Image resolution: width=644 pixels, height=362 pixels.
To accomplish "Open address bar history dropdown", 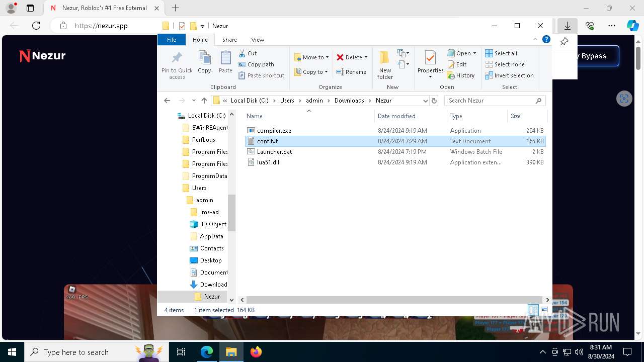I will coord(425,101).
